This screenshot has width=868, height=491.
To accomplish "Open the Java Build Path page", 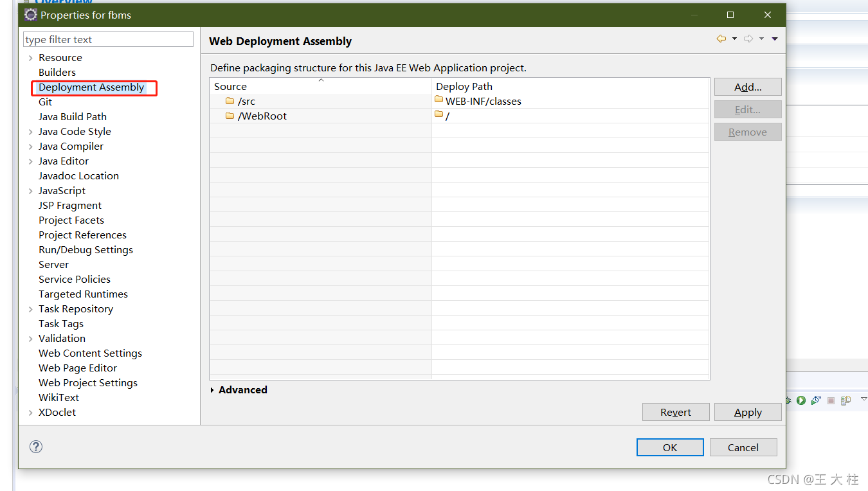I will coord(73,116).
